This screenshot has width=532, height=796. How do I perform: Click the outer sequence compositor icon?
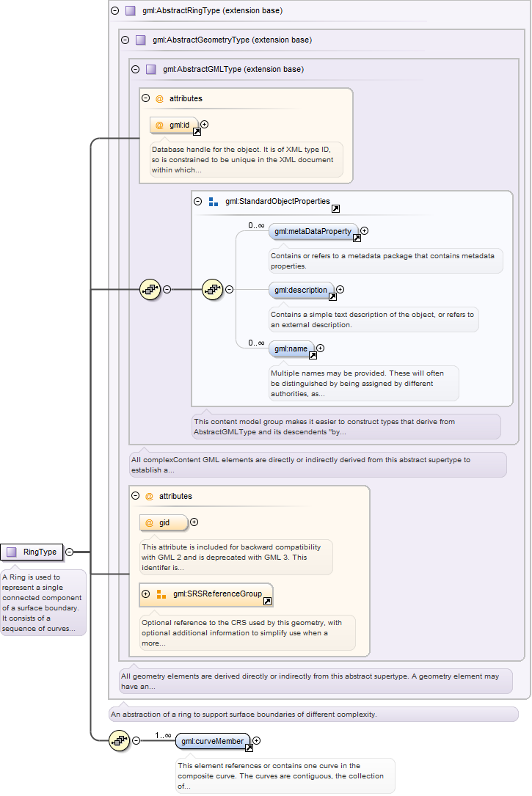click(x=150, y=289)
